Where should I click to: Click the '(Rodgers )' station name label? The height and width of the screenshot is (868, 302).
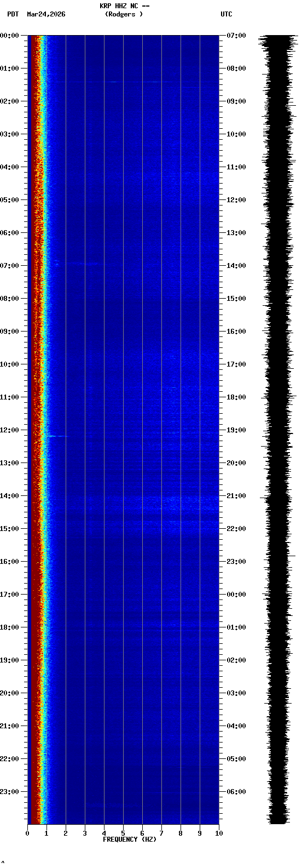point(124,14)
